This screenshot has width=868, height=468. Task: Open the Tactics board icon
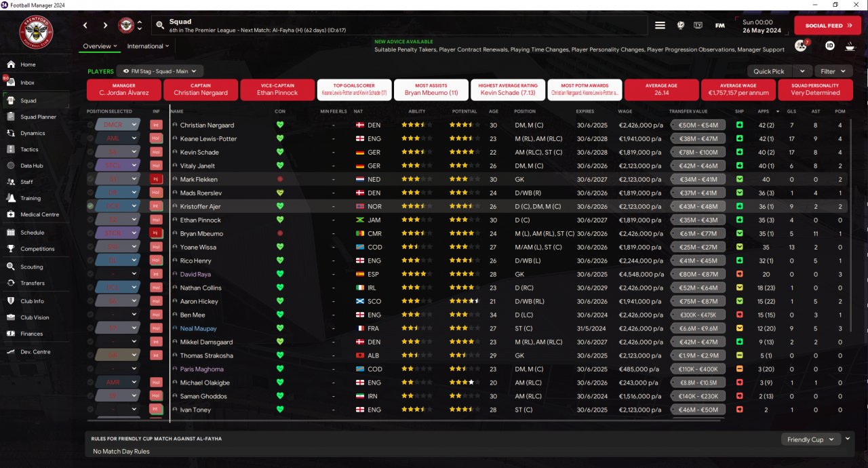coord(11,149)
